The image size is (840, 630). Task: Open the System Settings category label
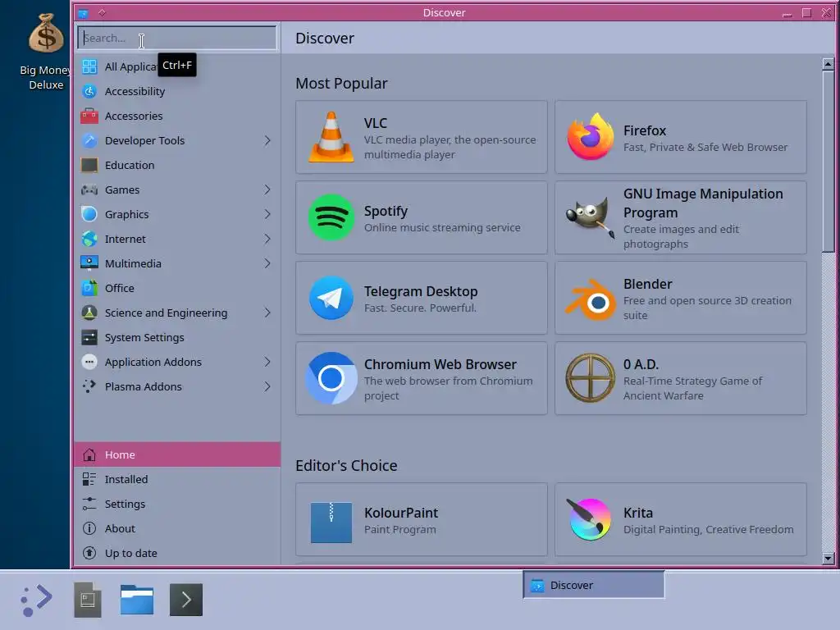point(144,337)
